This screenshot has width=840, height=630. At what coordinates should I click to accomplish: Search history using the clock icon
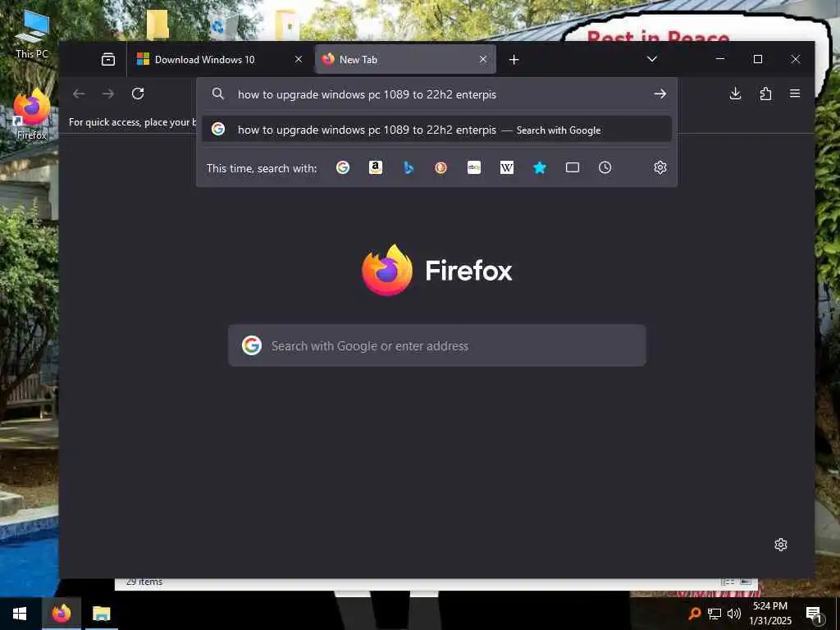[x=605, y=167]
